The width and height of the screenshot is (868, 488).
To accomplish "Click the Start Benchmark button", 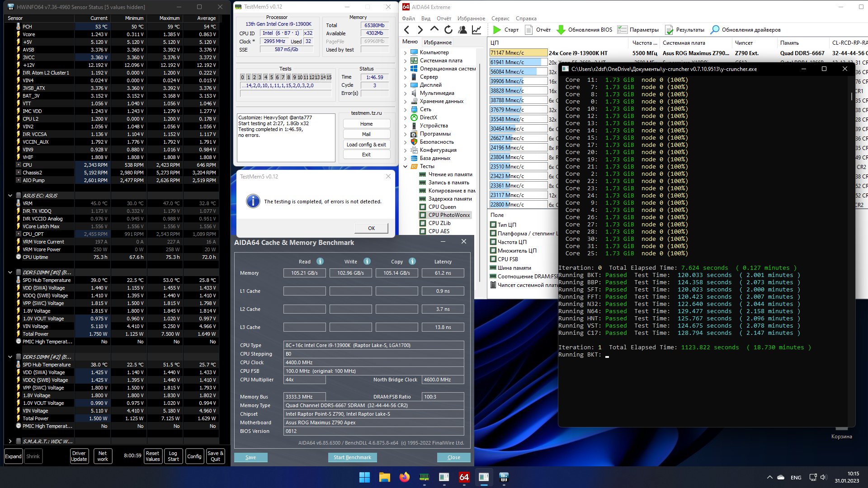I will 352,457.
